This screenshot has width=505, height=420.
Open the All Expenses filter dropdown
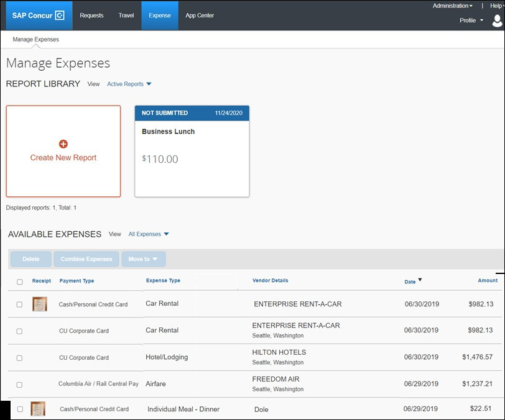pyautogui.click(x=149, y=234)
